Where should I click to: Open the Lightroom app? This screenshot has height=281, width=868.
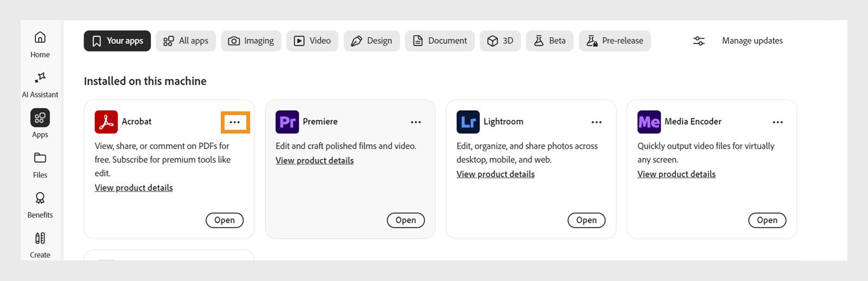pyautogui.click(x=586, y=220)
